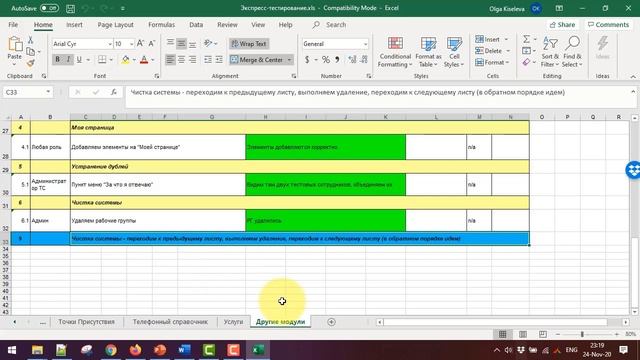Click the Name Box showing C33
640x360 pixels.
point(27,92)
